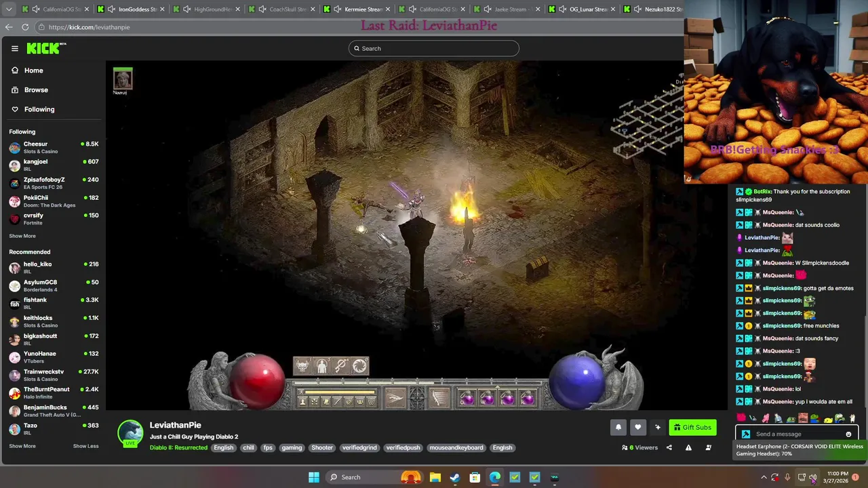Switch to HighGroundHe stream tab
Viewport: 868px width, 488px height.
pos(206,9)
